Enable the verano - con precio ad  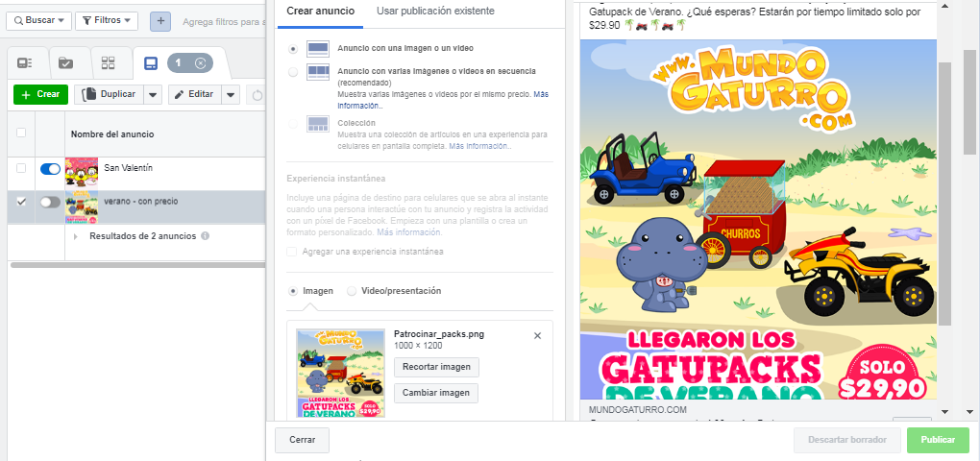tap(50, 202)
